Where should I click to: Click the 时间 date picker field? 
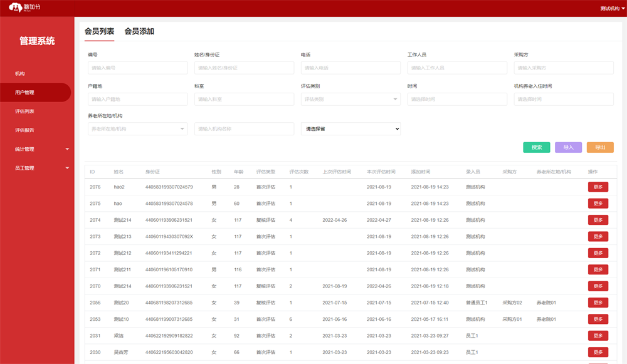click(x=457, y=99)
